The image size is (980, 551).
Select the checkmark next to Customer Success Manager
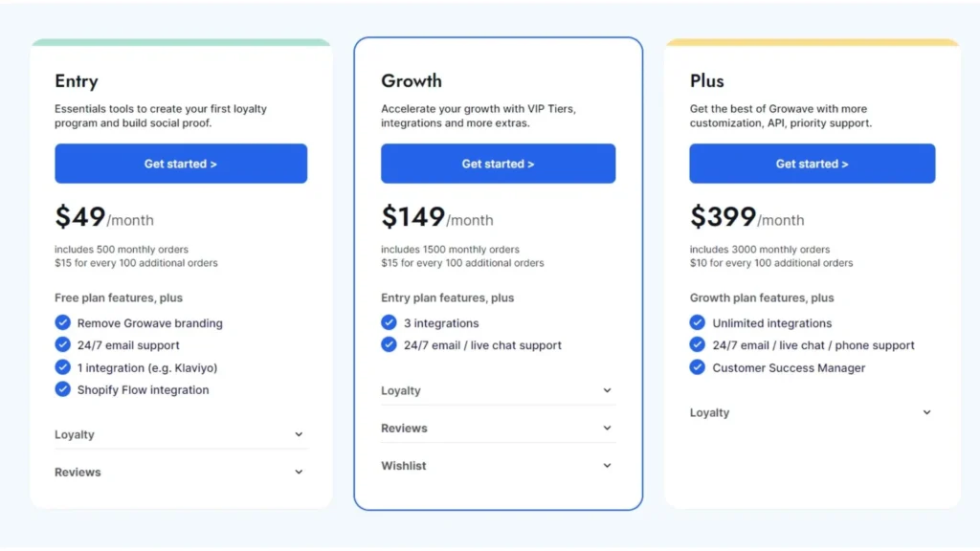click(x=698, y=367)
